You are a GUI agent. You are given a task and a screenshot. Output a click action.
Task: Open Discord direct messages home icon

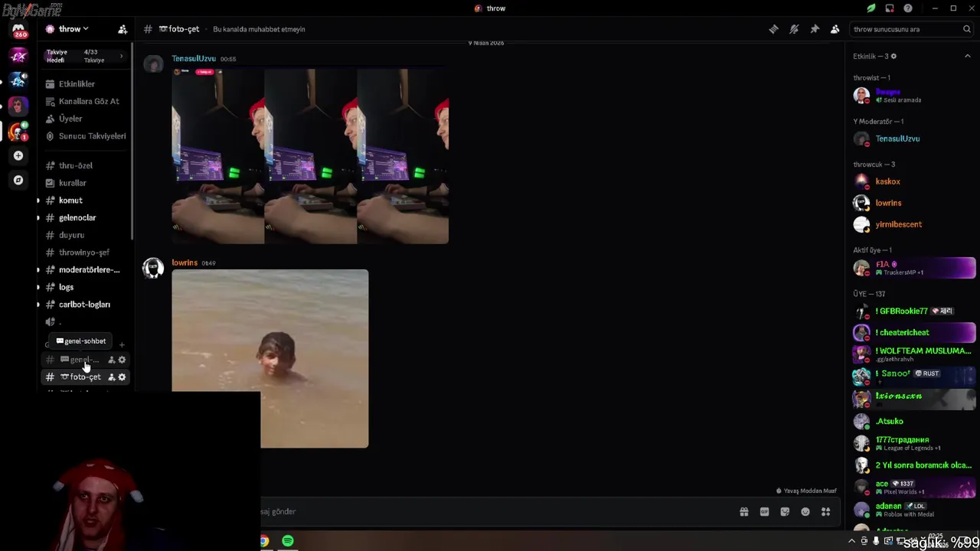[x=18, y=31]
